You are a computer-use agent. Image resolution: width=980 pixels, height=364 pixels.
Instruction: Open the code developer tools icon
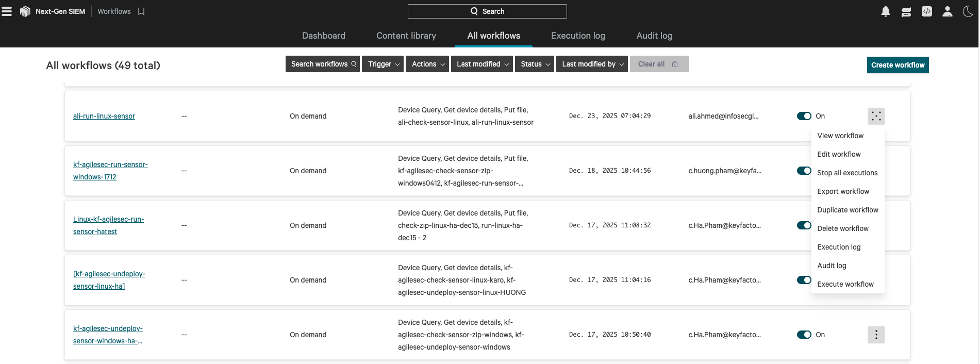pos(926,11)
